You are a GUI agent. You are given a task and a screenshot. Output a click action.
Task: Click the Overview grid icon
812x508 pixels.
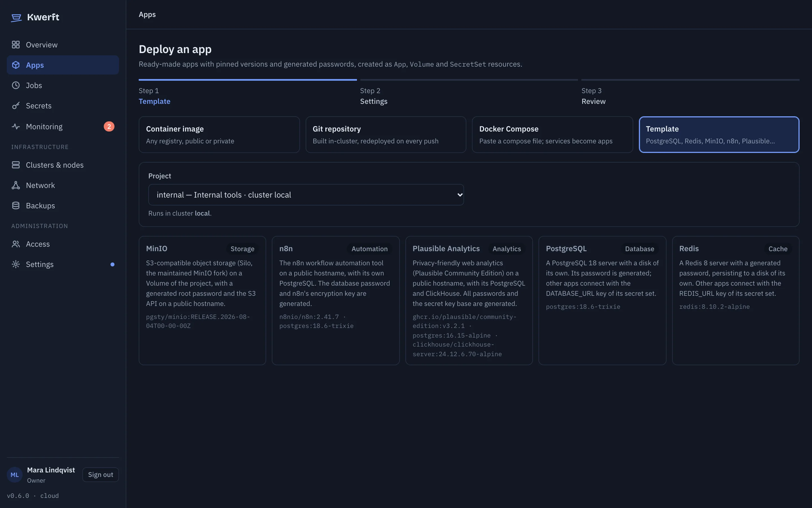tap(16, 45)
